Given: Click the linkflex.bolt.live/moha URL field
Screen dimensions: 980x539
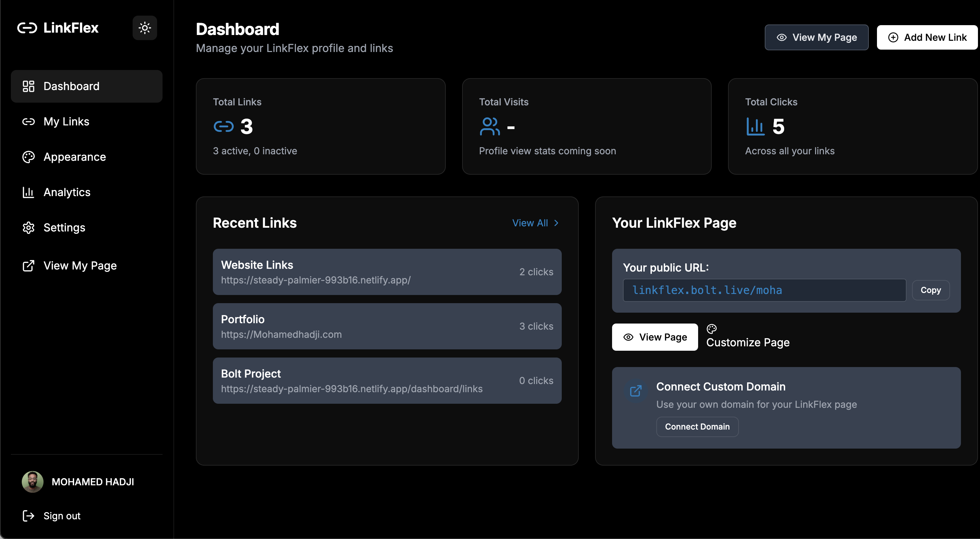Looking at the screenshot, I should point(764,290).
